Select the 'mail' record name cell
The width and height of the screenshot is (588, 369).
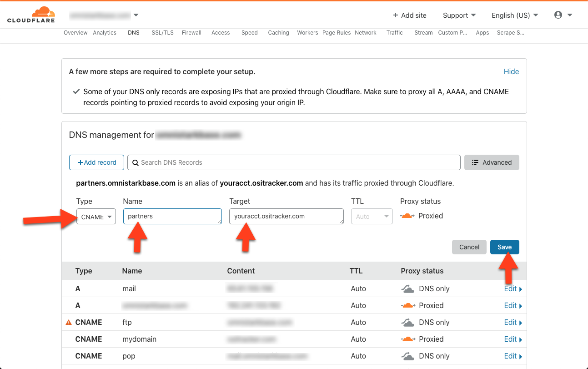129,288
